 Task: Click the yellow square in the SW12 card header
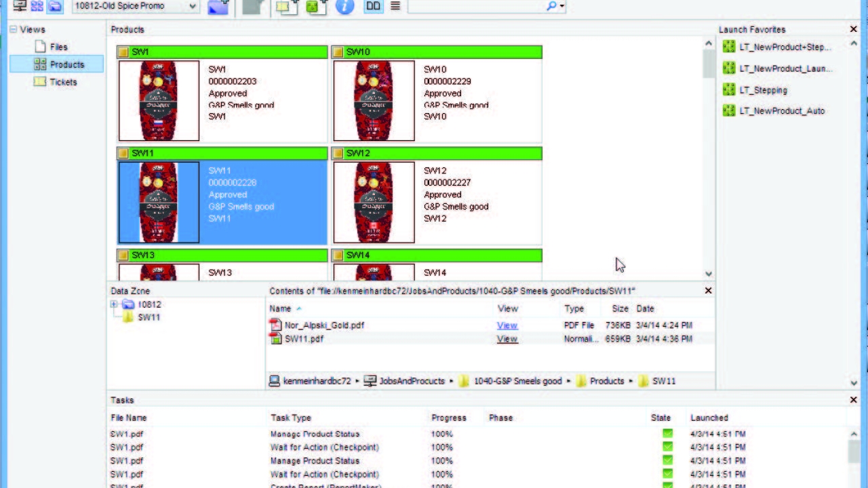(338, 154)
